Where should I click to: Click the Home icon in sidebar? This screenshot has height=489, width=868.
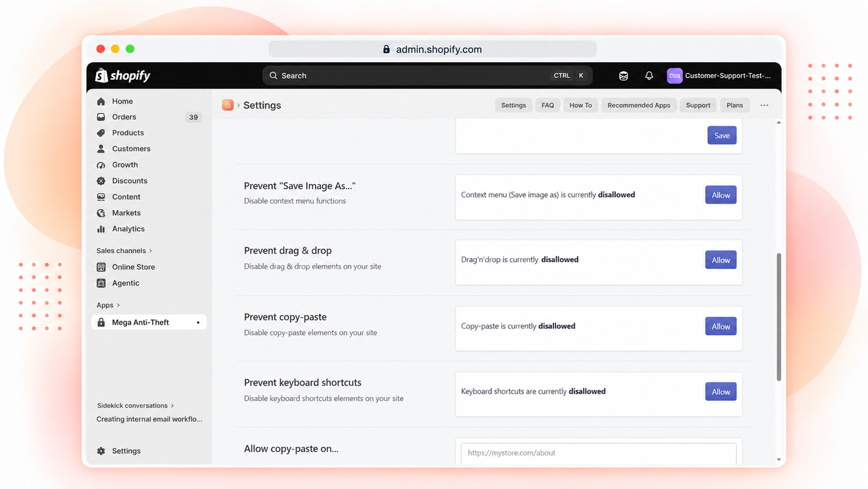[101, 101]
